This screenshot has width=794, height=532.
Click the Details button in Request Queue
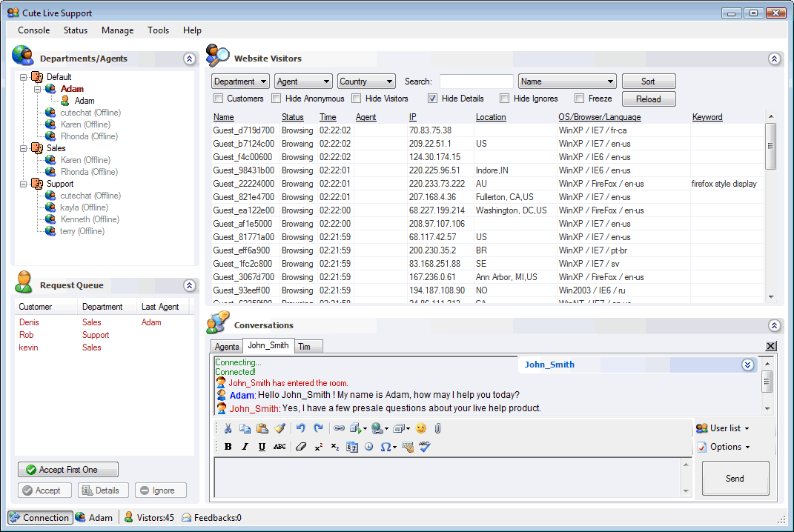pos(103,491)
